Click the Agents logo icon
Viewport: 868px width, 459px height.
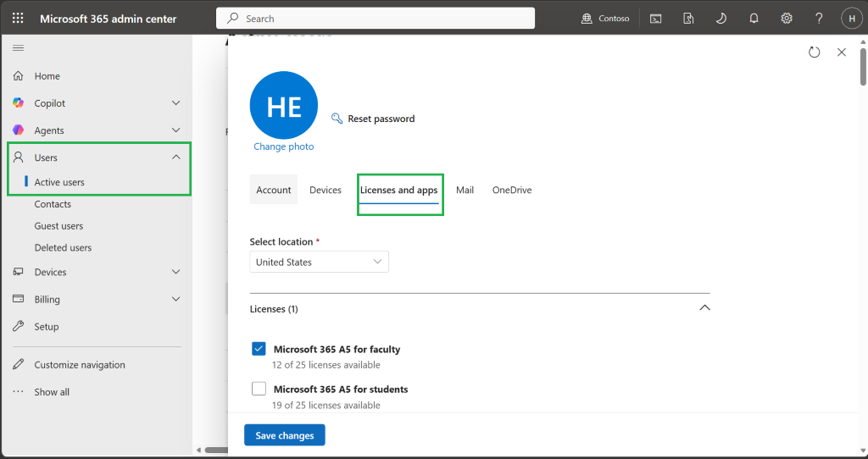click(19, 130)
